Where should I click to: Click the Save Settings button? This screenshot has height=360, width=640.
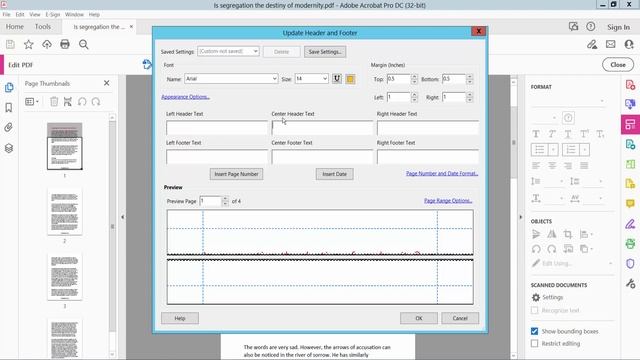(325, 52)
